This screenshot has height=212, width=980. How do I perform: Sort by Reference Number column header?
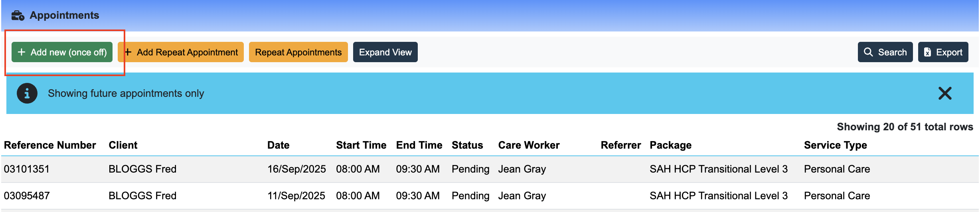(x=50, y=145)
